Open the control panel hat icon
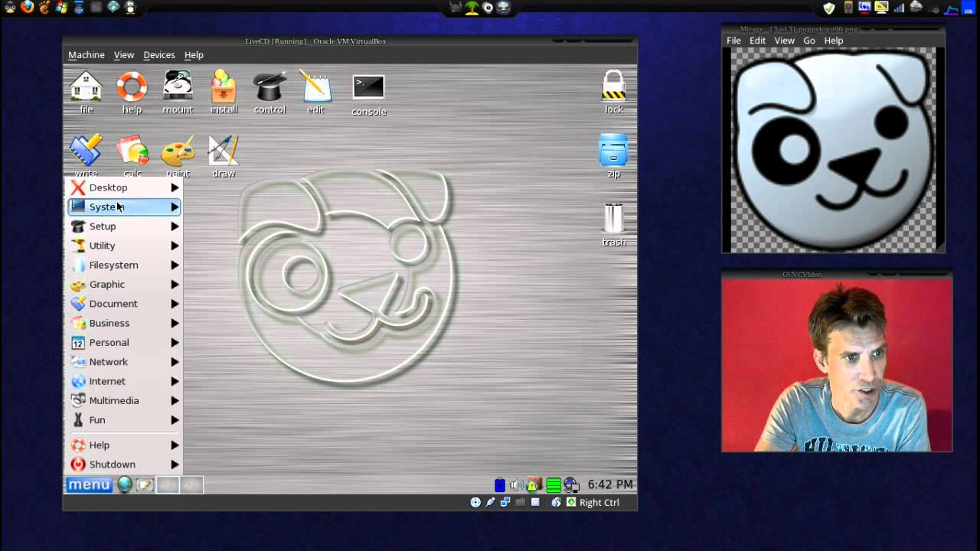980x551 pixels. (x=269, y=92)
